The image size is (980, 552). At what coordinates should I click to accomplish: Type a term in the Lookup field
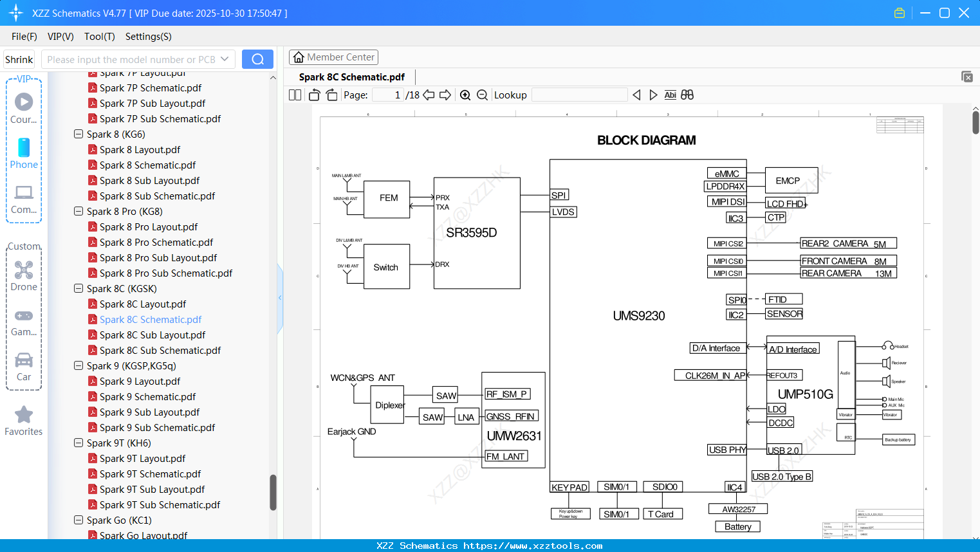[578, 95]
